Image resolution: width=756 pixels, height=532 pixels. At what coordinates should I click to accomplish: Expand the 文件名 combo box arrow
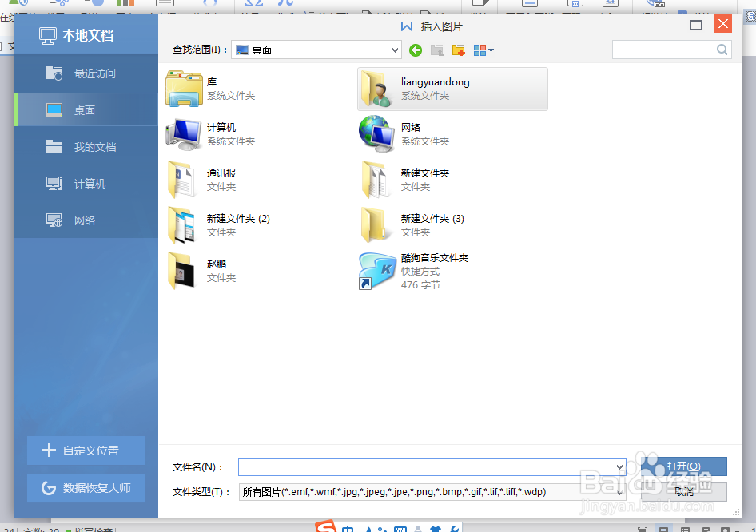pos(622,467)
